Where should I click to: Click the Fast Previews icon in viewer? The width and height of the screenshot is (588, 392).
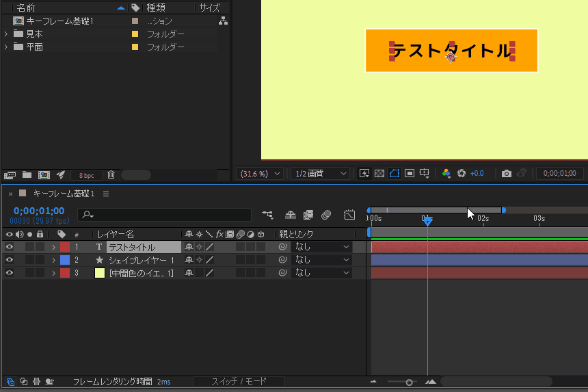pos(364,173)
